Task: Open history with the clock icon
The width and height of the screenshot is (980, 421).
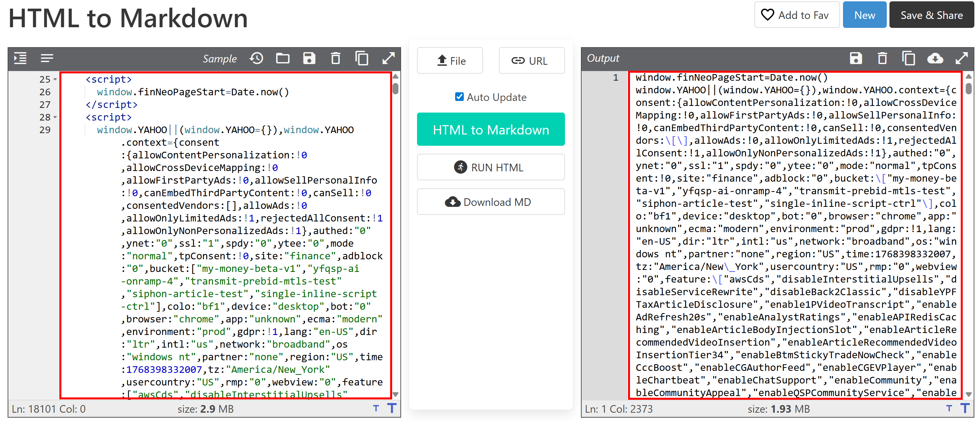Action: pyautogui.click(x=256, y=58)
